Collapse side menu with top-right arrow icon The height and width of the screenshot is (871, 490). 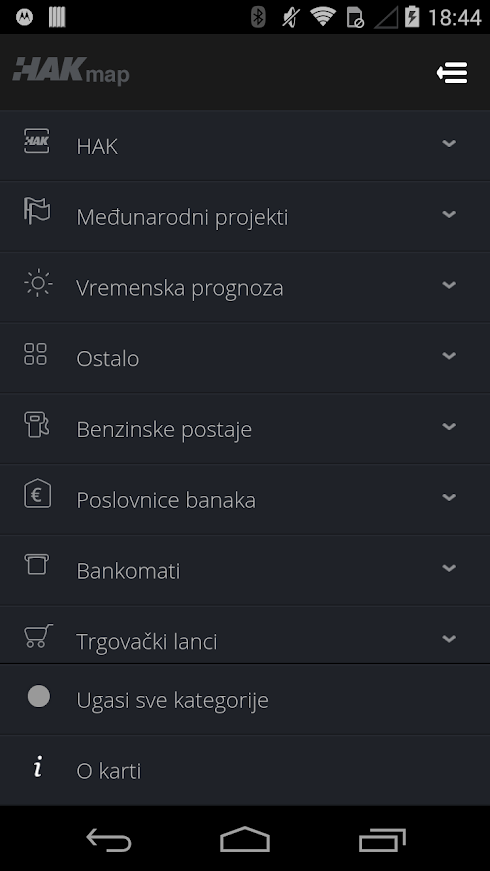click(452, 73)
